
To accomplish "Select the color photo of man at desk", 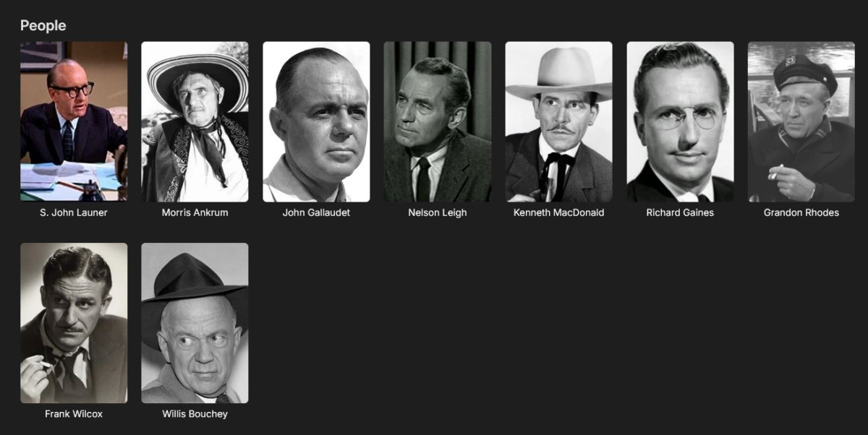I will tap(74, 121).
